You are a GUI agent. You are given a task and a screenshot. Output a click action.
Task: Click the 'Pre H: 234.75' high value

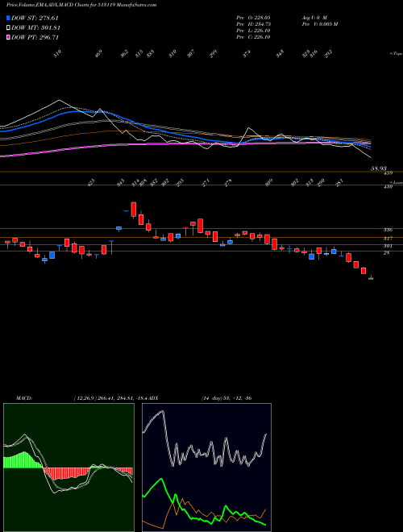(x=253, y=24)
